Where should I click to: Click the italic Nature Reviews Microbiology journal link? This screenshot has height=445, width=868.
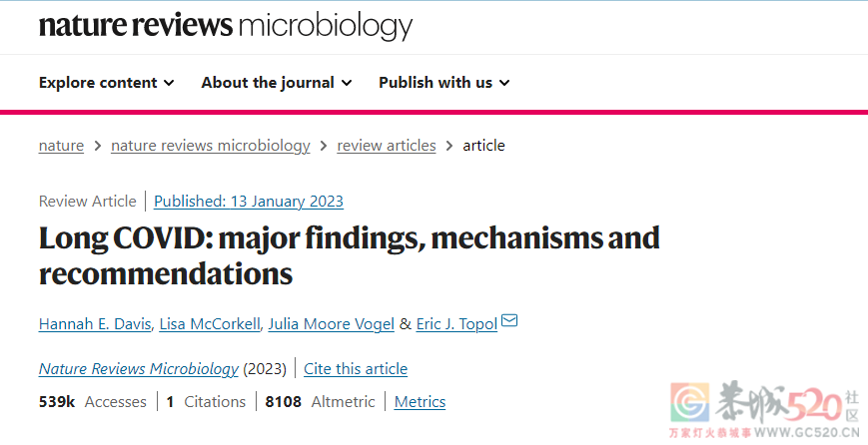click(139, 369)
